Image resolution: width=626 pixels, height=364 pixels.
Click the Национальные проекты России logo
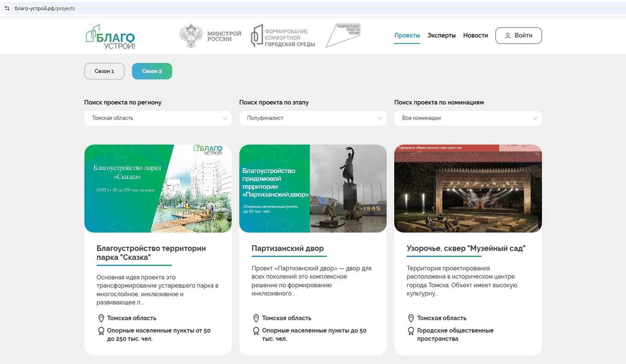tap(343, 35)
